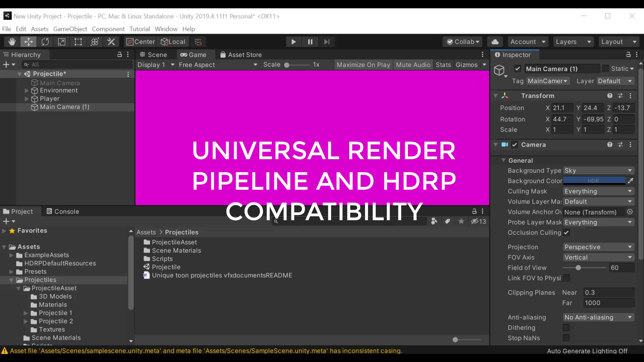The image size is (644, 362).
Task: Open Camera component options menu
Action: click(630, 144)
